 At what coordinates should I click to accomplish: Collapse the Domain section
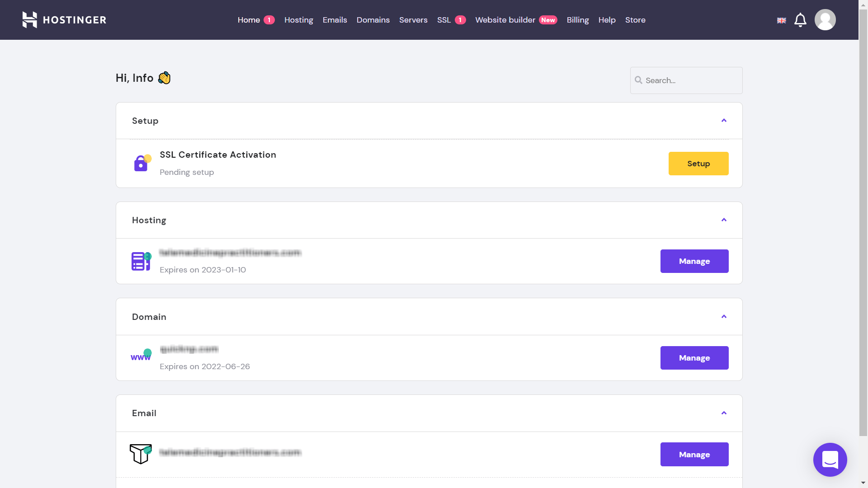click(x=724, y=317)
